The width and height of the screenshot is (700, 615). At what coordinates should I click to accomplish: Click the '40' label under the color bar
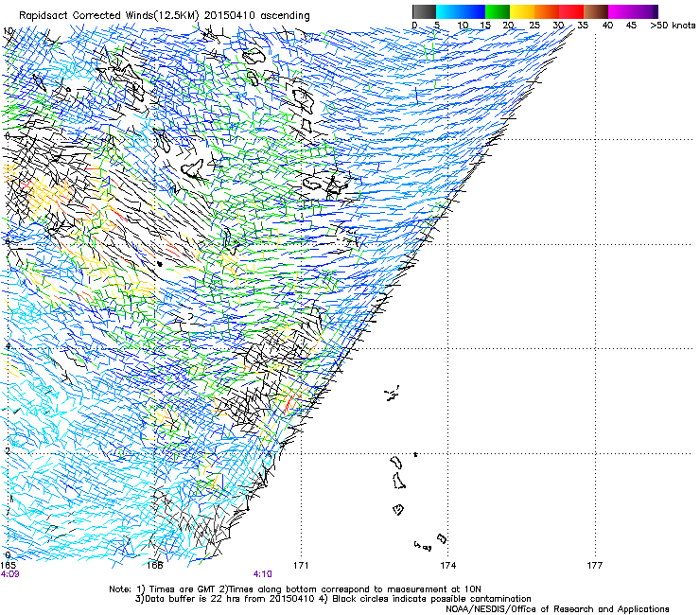607,26
